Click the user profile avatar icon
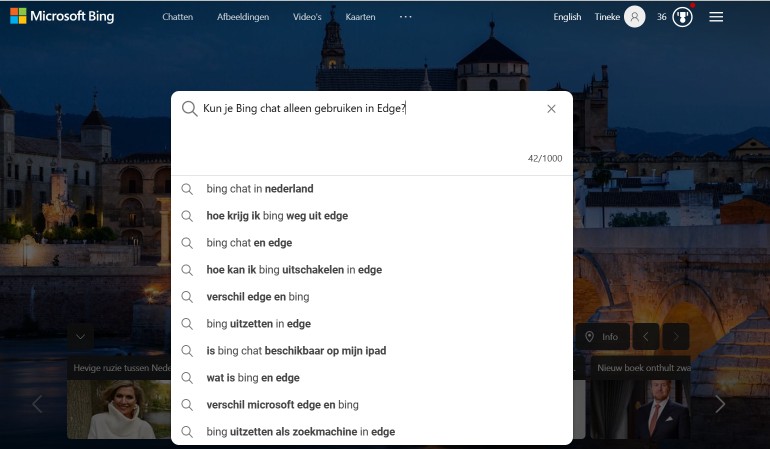 [x=634, y=17]
